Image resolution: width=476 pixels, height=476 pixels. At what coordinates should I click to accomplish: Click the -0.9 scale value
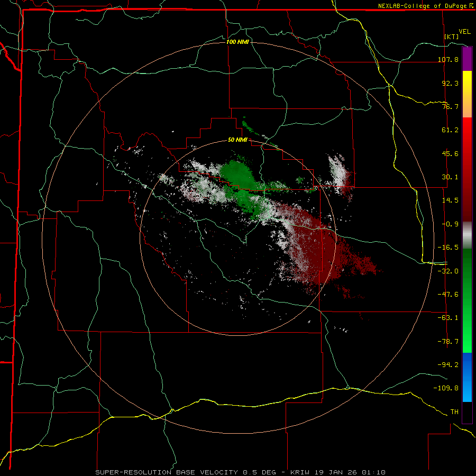point(450,224)
